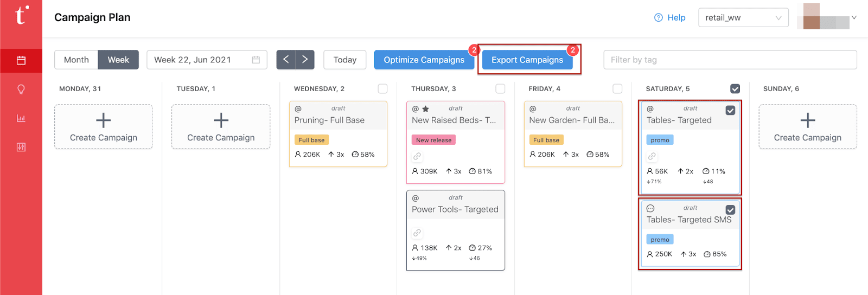
Task: Expand the user profile menu chevron
Action: tap(854, 17)
